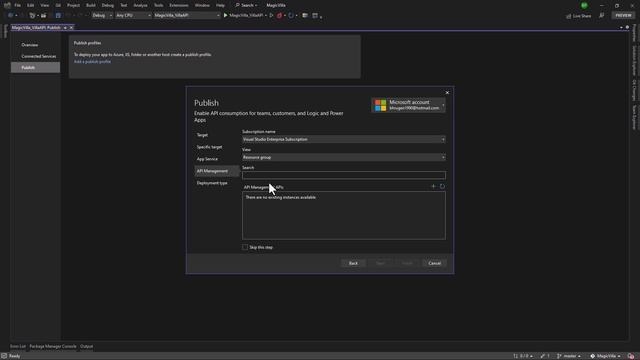Click the open file folder toolbar icon

coord(43,16)
